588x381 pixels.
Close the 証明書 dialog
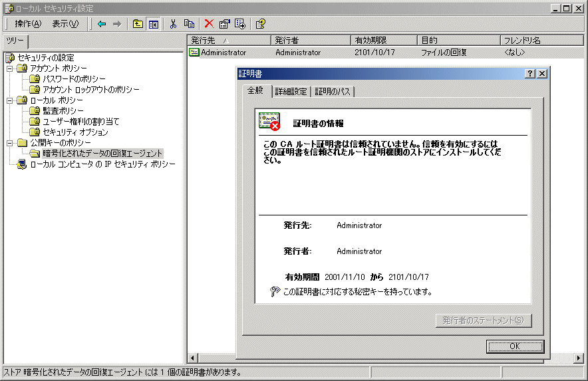click(x=542, y=74)
